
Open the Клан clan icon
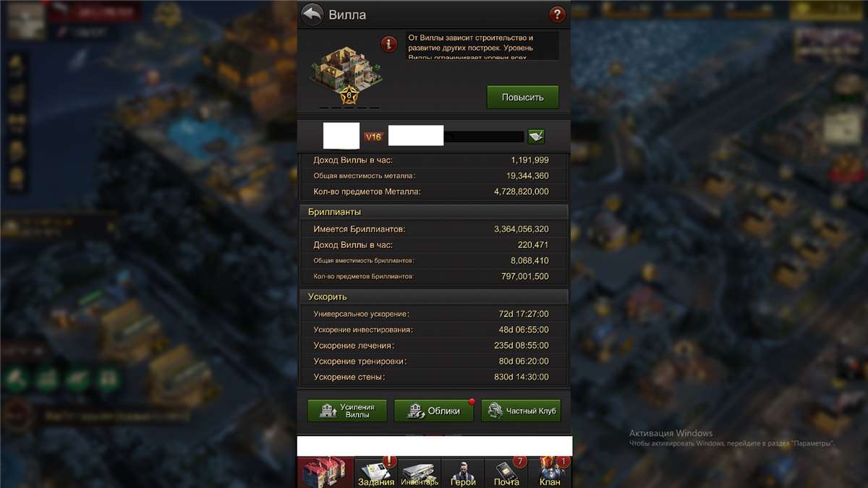[550, 473]
